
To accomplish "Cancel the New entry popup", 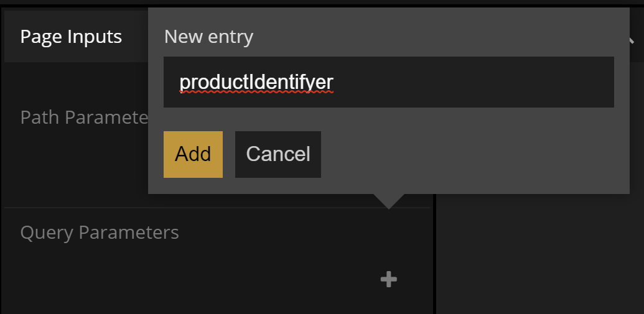I will [x=278, y=154].
